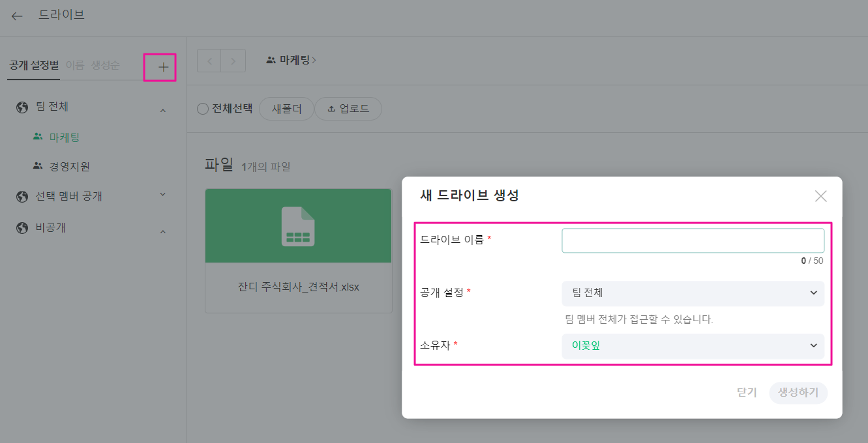The height and width of the screenshot is (443, 868).
Task: Open the 공개 설정 dropdown
Action: [693, 293]
